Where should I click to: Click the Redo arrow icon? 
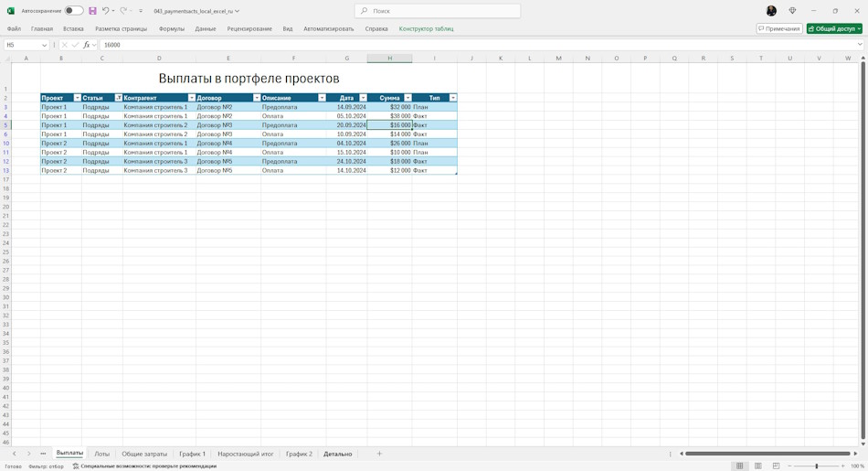pyautogui.click(x=123, y=11)
